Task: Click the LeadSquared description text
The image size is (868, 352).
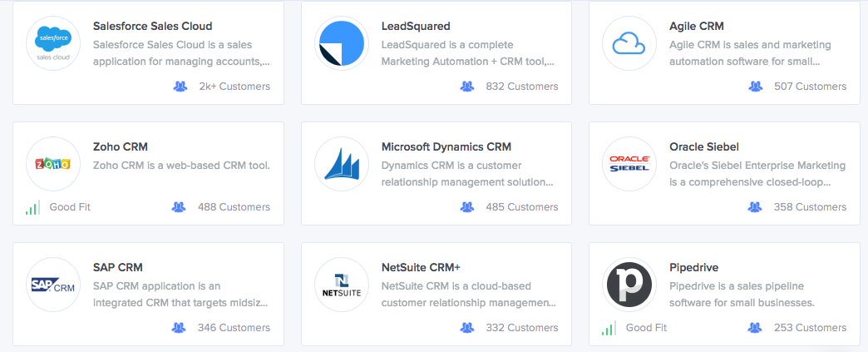Action: pyautogui.click(x=468, y=53)
